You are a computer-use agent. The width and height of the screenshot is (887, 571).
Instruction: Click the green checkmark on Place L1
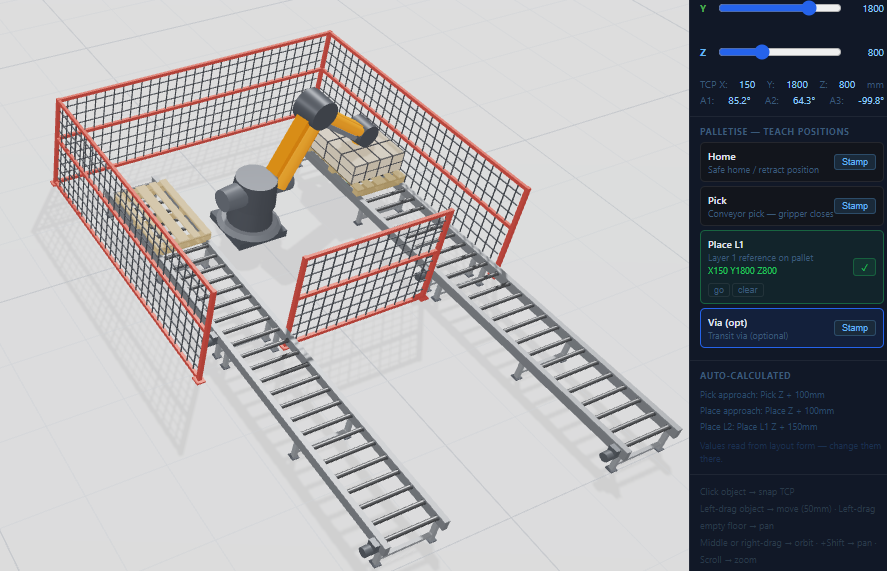(x=864, y=267)
